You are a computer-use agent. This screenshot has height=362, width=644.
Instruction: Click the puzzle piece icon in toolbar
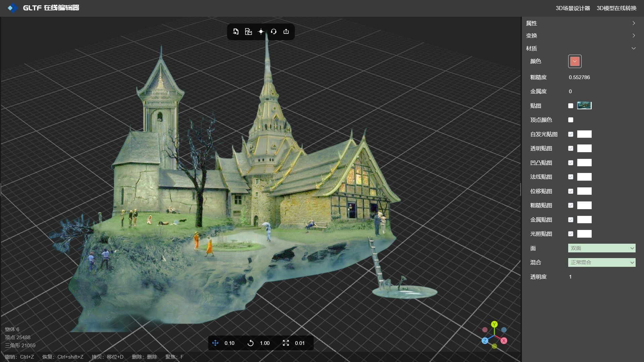pyautogui.click(x=248, y=32)
